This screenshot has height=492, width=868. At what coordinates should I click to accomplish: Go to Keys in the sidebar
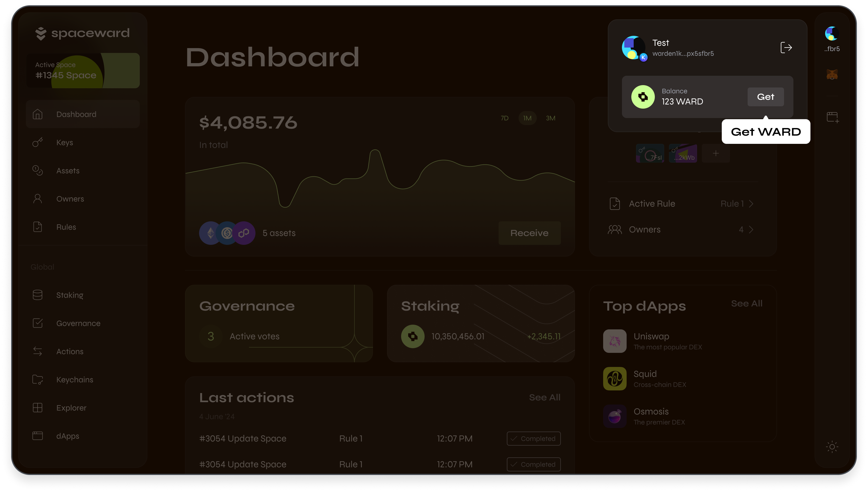65,143
